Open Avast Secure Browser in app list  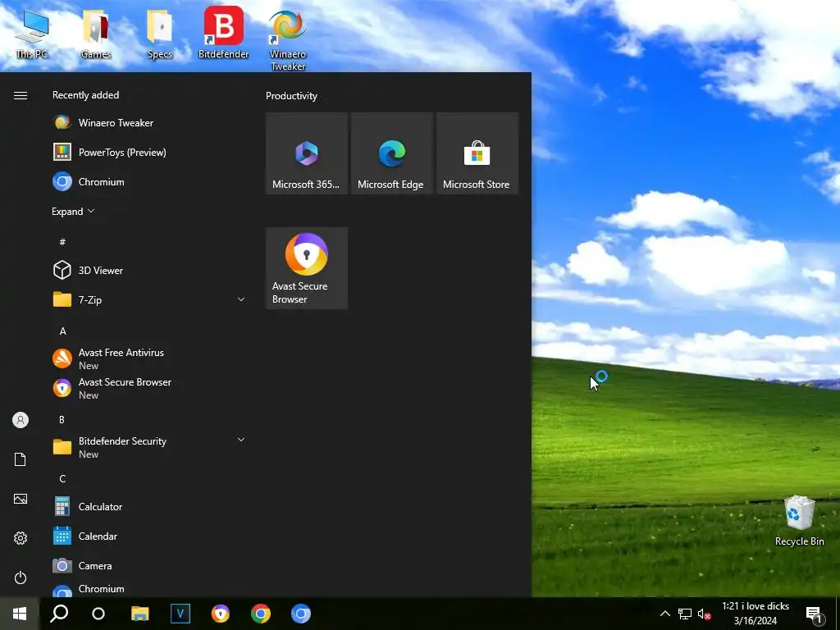coord(149,388)
